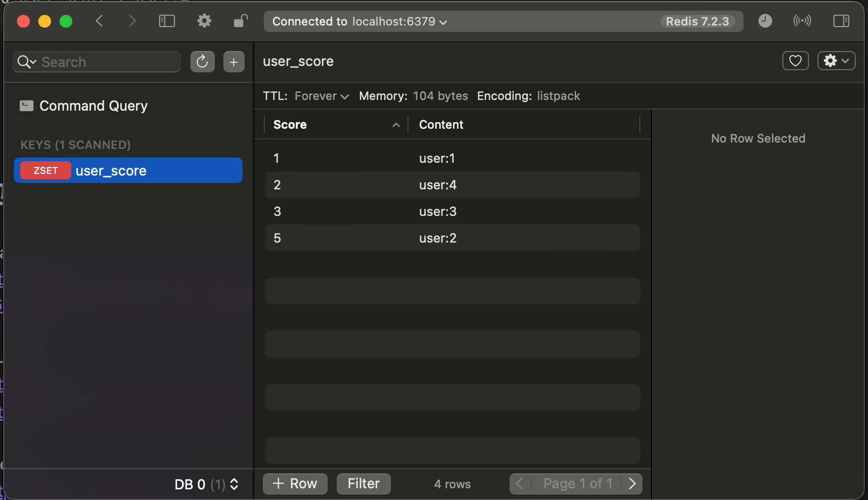Image resolution: width=868 pixels, height=500 pixels.
Task: Favorite user_score with the heart icon
Action: (x=795, y=61)
